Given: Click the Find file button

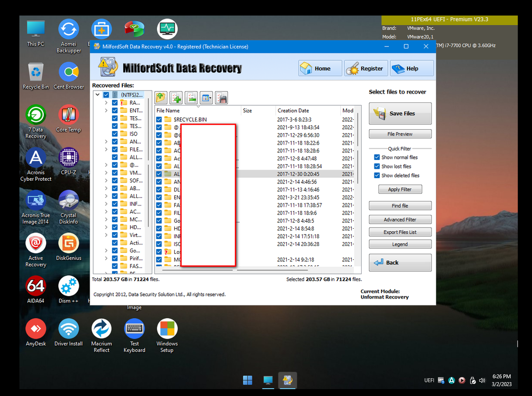Looking at the screenshot, I should (x=400, y=205).
